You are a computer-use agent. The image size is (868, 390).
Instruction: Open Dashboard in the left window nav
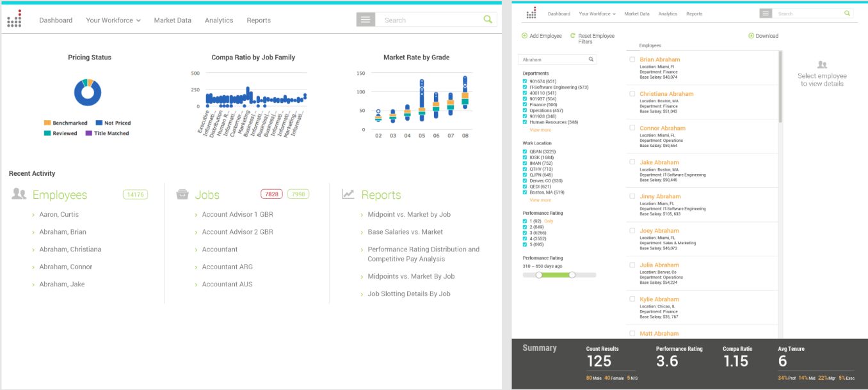56,20
